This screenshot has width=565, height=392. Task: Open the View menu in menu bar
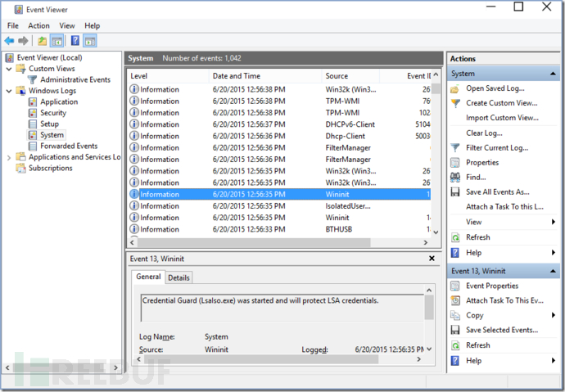point(67,25)
